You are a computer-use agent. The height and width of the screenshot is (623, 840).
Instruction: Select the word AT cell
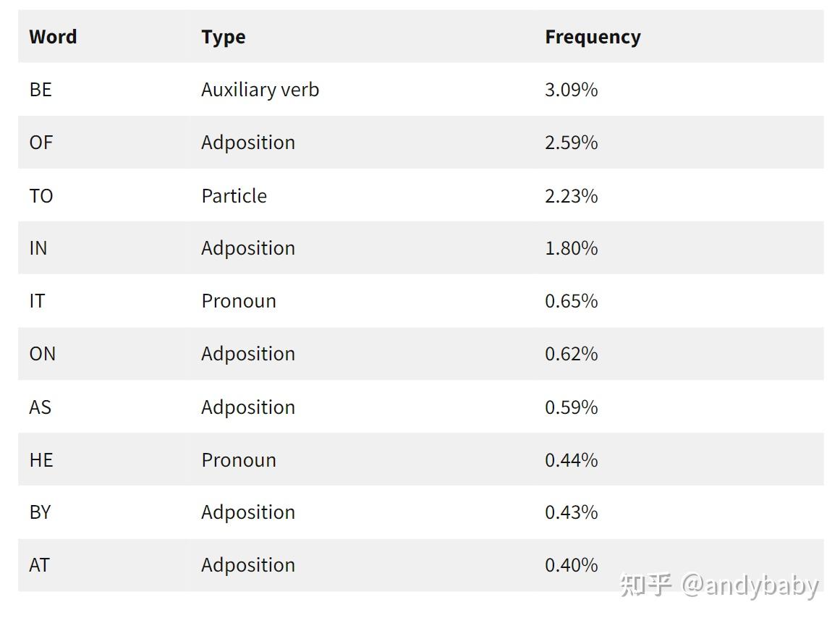pos(40,565)
